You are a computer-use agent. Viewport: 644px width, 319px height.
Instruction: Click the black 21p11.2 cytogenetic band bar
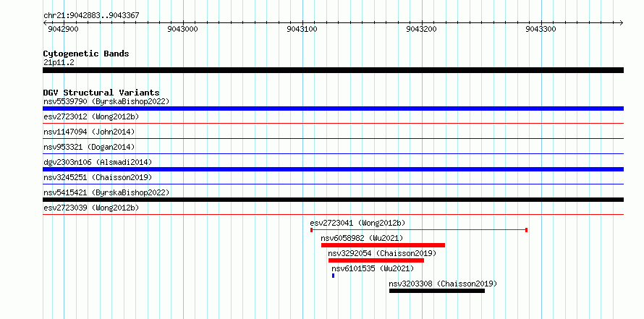pyautogui.click(x=333, y=70)
